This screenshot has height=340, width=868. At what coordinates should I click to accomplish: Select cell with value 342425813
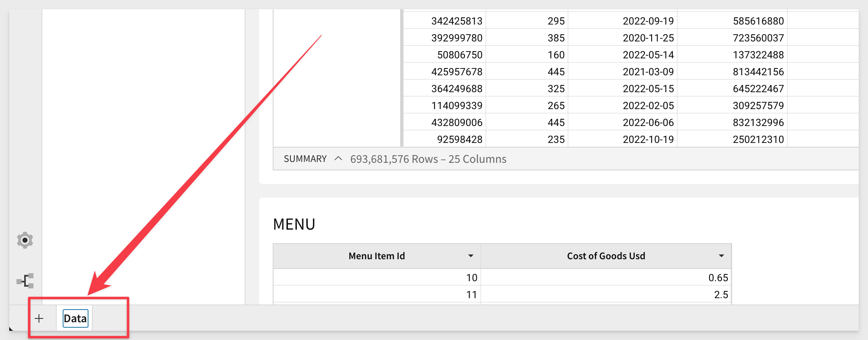pos(456,21)
